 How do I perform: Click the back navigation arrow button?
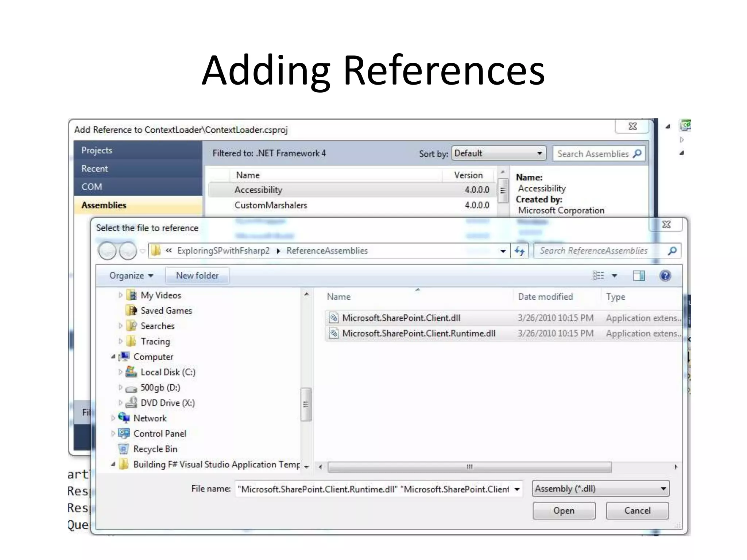(x=107, y=251)
